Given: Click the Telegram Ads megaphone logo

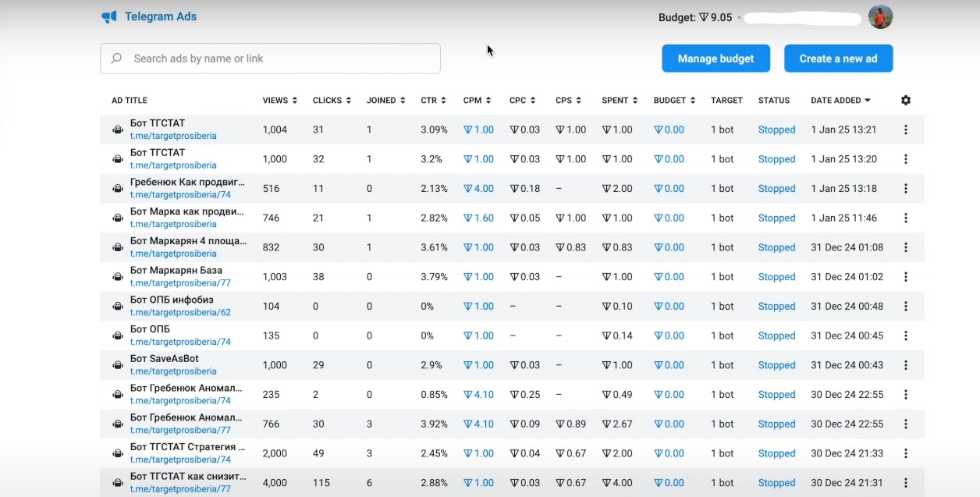Looking at the screenshot, I should pyautogui.click(x=109, y=17).
